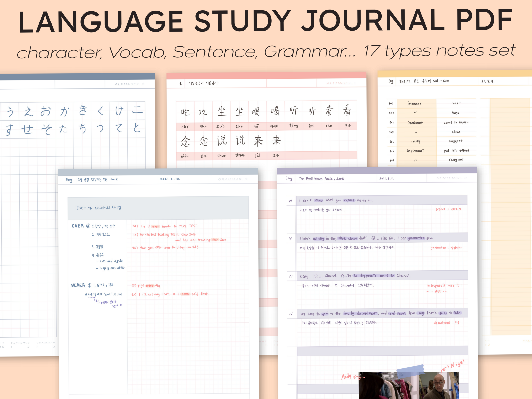This screenshot has height=399, width=532.
Task: Open the "ALPHABET. 1" tab on the Chinese page
Action: coord(341,83)
